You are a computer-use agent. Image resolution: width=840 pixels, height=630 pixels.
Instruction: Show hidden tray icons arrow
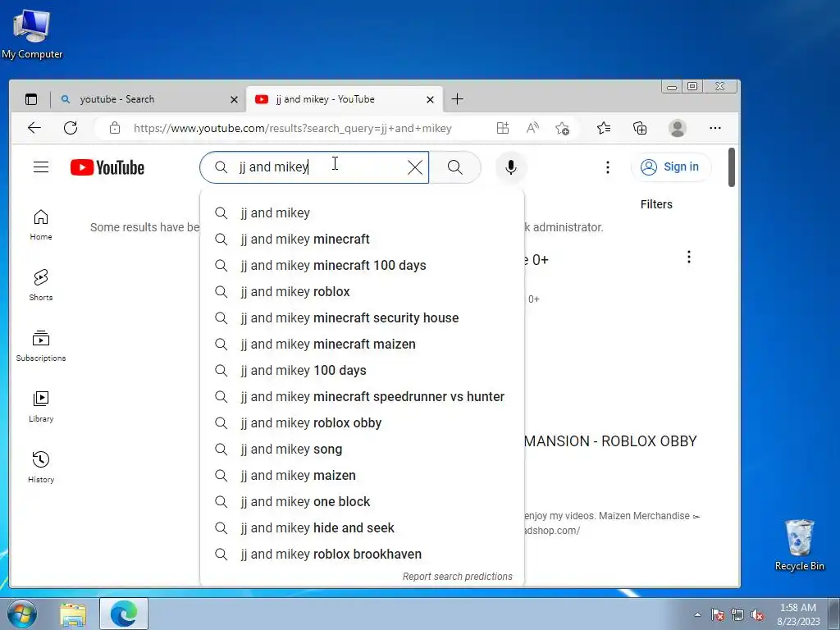click(x=697, y=614)
